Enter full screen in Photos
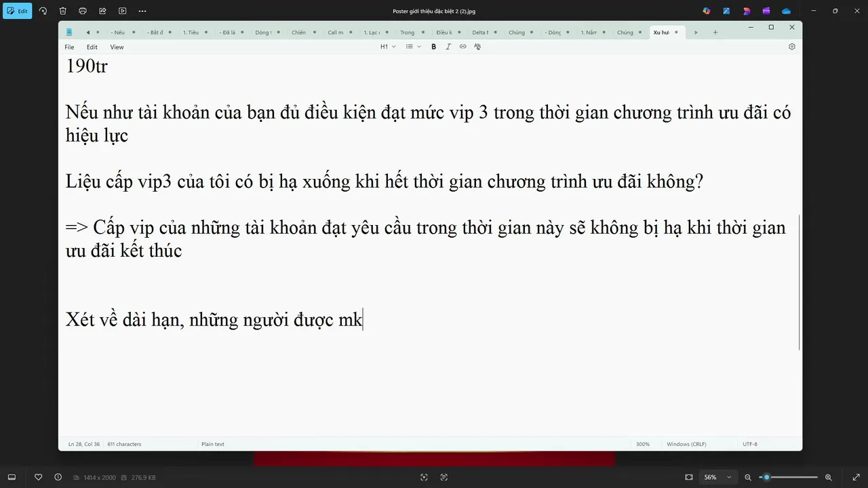The image size is (868, 488). click(855, 477)
